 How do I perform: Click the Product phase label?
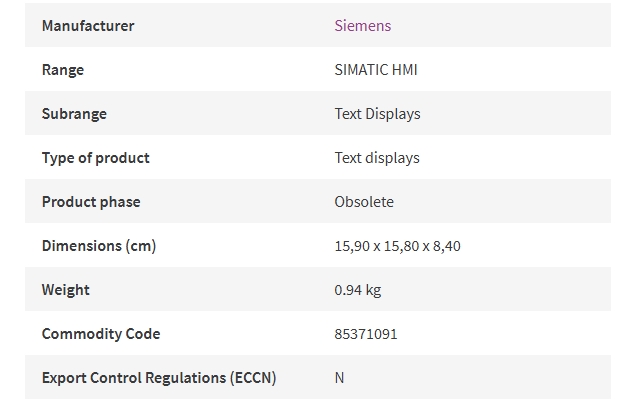(91, 202)
